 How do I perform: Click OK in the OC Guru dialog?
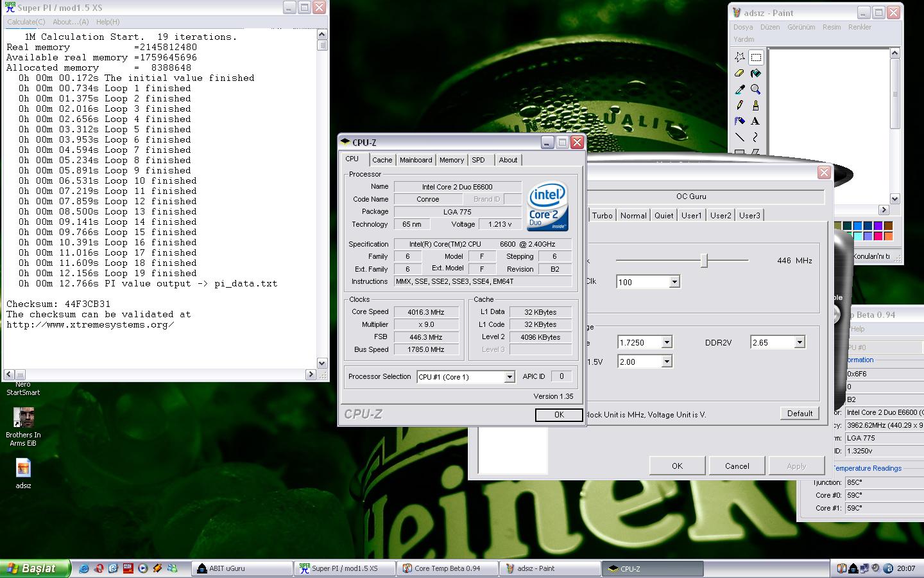tap(677, 466)
